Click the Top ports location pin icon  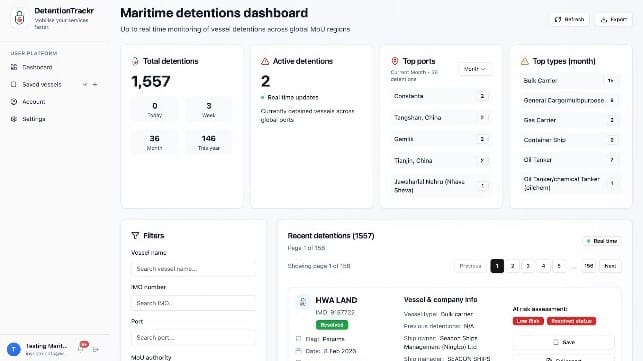(x=395, y=61)
